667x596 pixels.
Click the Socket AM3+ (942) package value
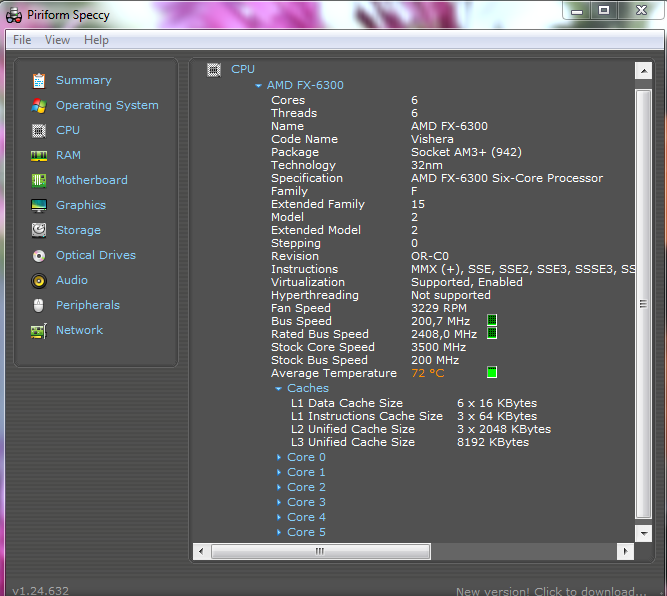pos(466,152)
